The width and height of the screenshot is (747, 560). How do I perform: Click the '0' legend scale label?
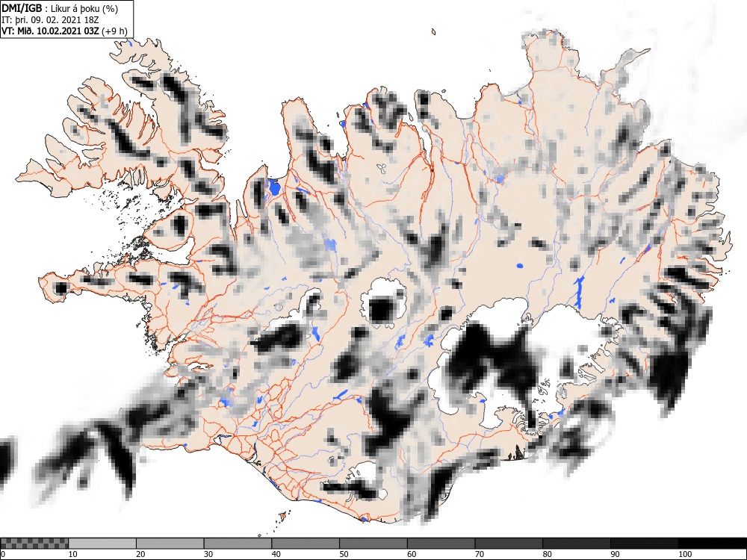(x=3, y=554)
